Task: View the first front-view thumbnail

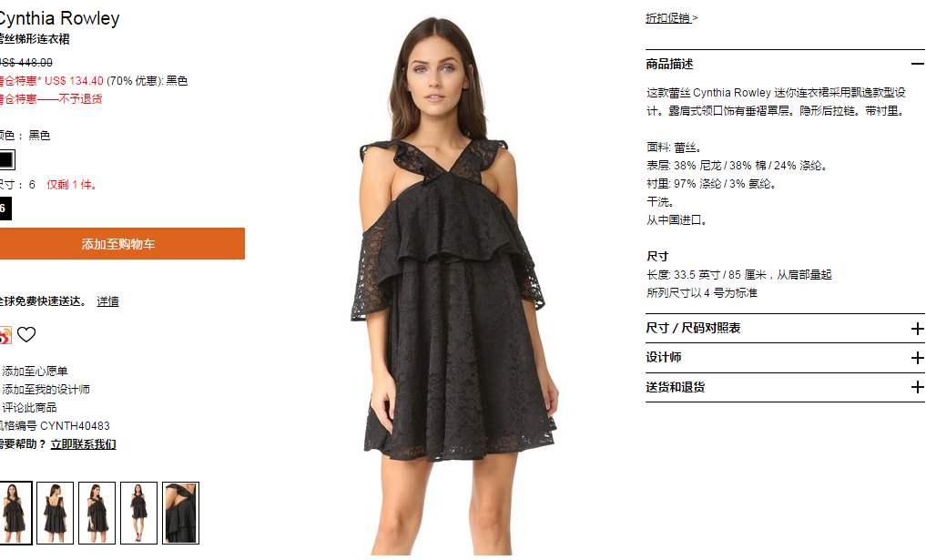Action: point(15,513)
